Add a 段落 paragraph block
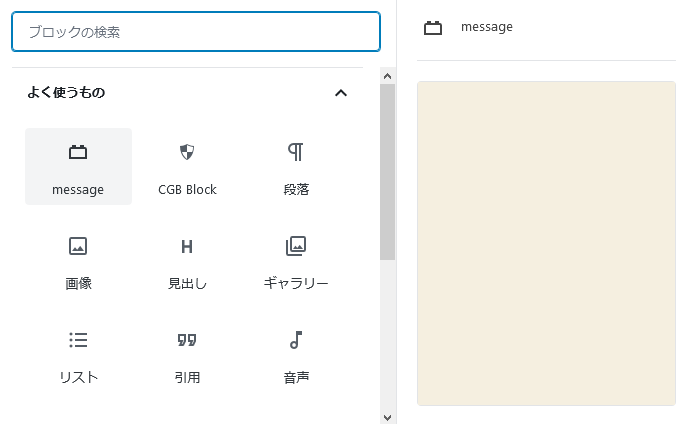This screenshot has height=424, width=693. [296, 167]
